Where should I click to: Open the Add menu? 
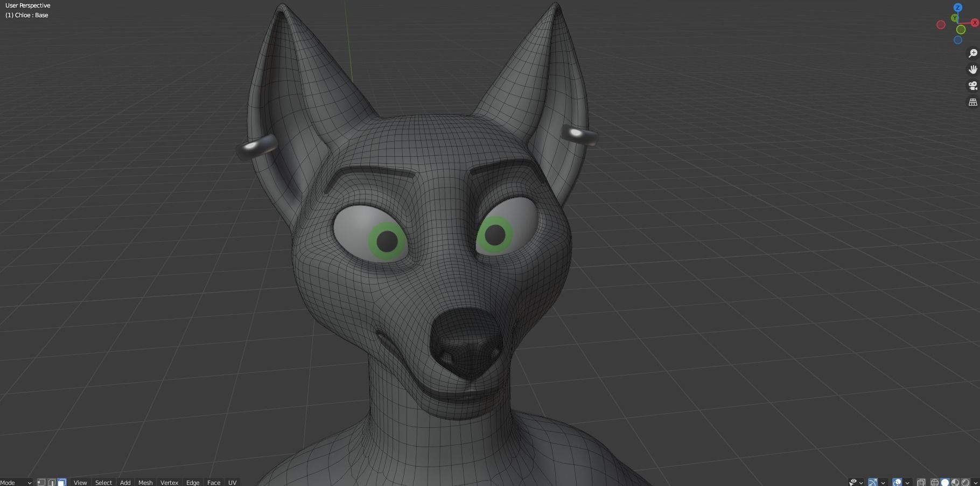[x=125, y=482]
